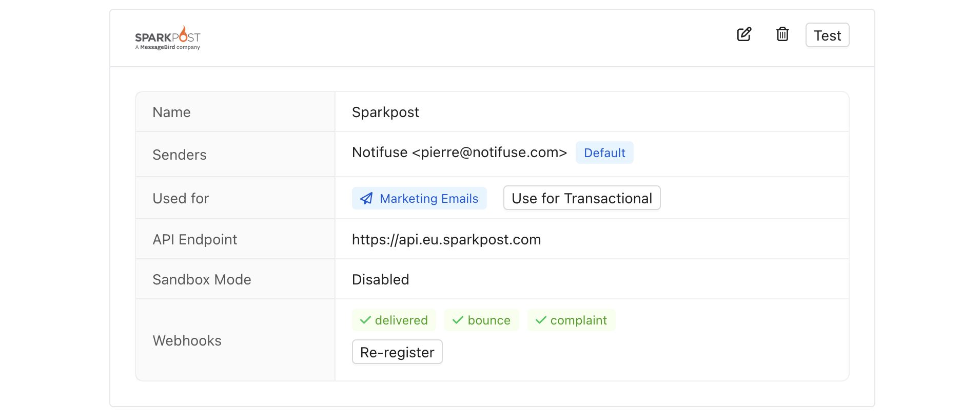Screen dimensions: 980x420
Task: Click the API endpoint https://api.eu.sparkpost.com
Action: coord(446,240)
